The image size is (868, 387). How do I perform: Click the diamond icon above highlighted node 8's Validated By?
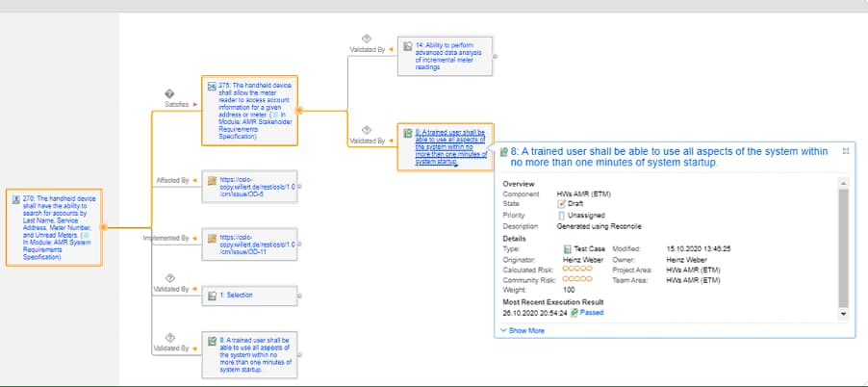(x=366, y=131)
